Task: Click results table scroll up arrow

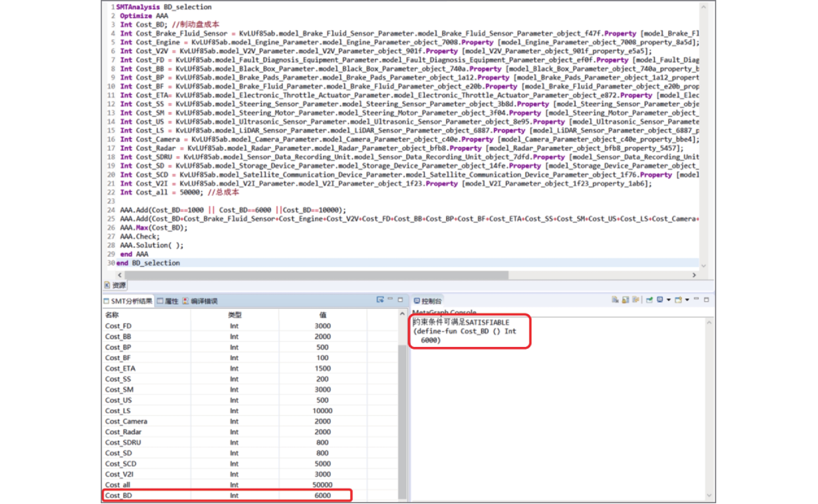Action: click(402, 314)
